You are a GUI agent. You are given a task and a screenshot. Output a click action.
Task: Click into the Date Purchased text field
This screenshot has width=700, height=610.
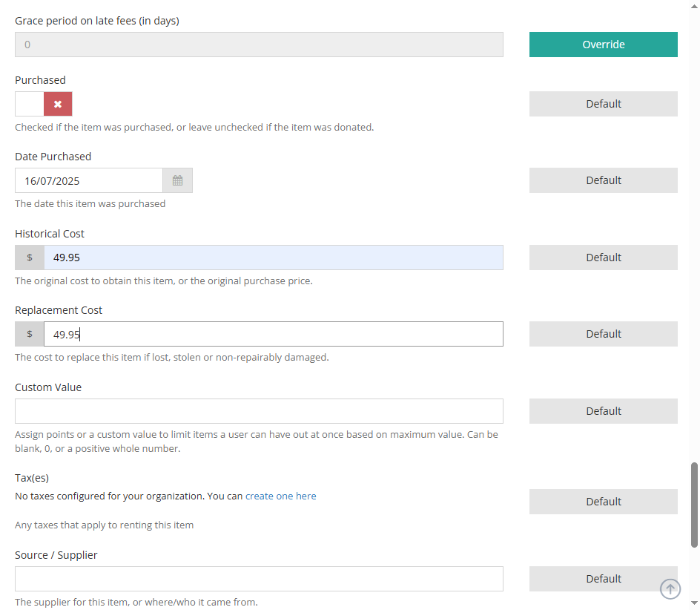click(x=89, y=180)
